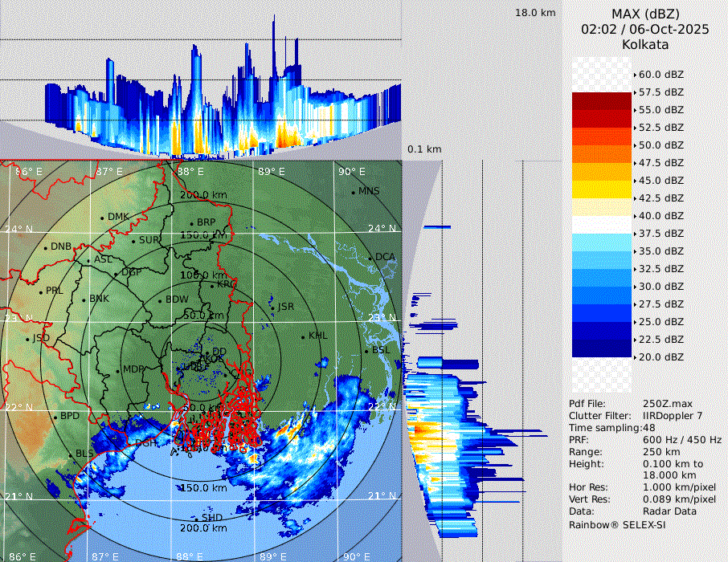
Task: Select the MDP station dot
Action: coord(118,370)
